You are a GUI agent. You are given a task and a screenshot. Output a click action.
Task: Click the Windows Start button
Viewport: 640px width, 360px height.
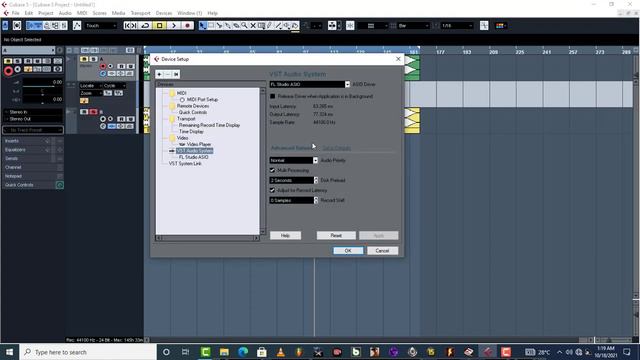(9, 352)
